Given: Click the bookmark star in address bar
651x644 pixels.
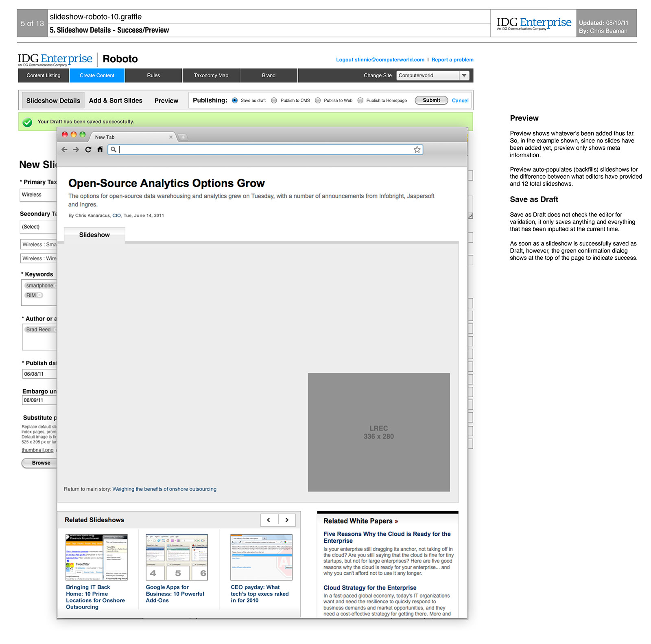Looking at the screenshot, I should (417, 149).
